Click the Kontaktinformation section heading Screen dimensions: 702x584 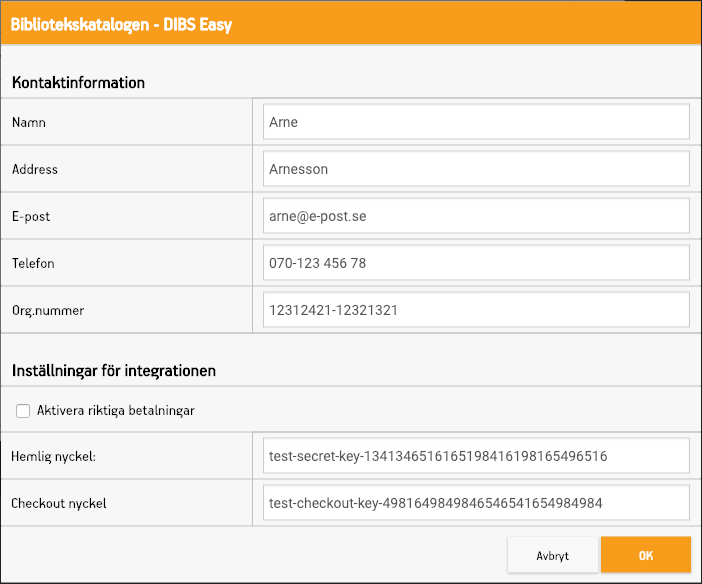(x=78, y=82)
